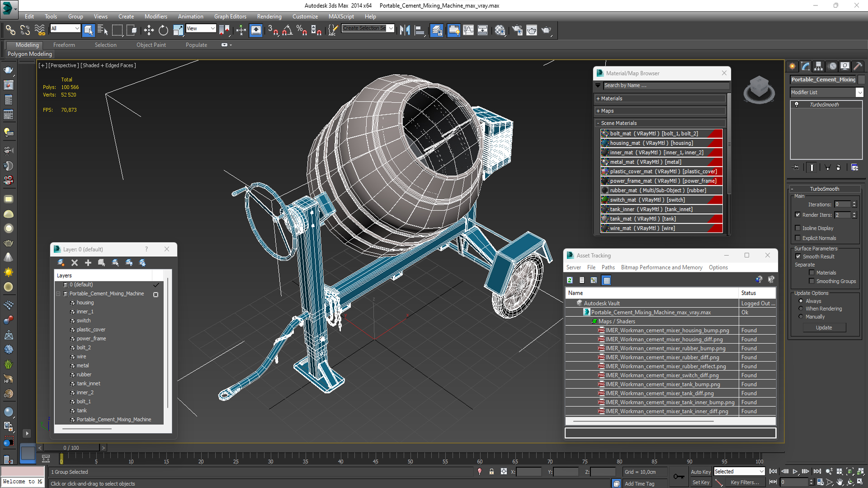Add selected objects to layer plus icon
This screenshot has width=868, height=488.
pyautogui.click(x=88, y=263)
